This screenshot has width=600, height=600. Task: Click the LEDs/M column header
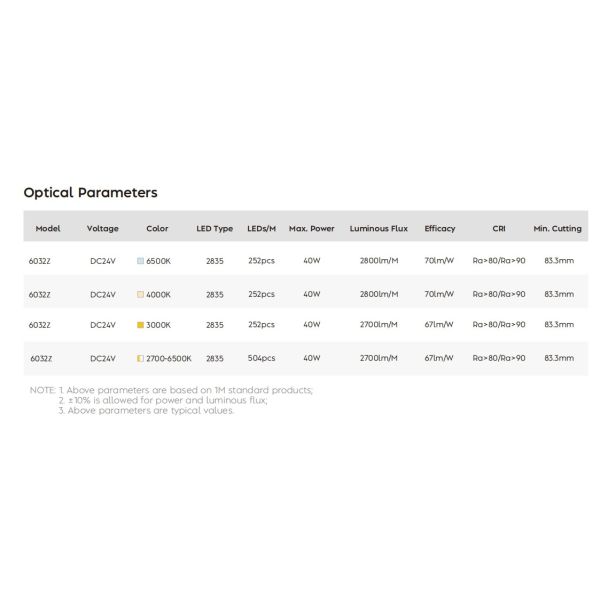261,228
